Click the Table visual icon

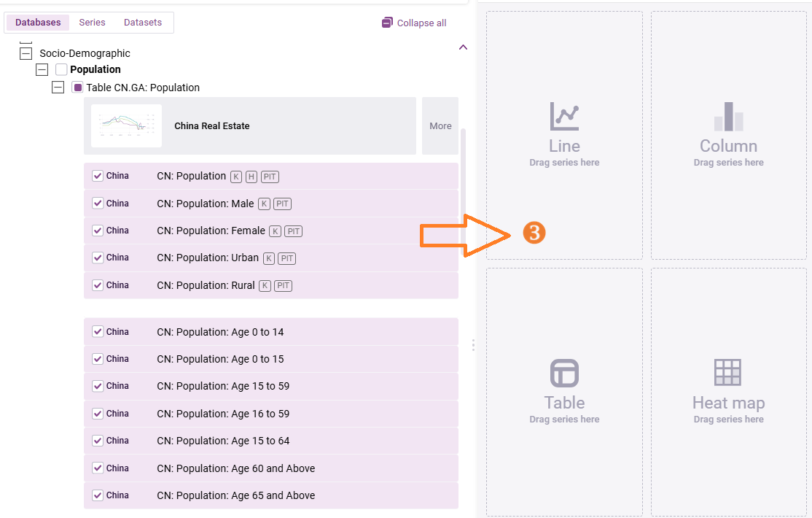pyautogui.click(x=564, y=373)
